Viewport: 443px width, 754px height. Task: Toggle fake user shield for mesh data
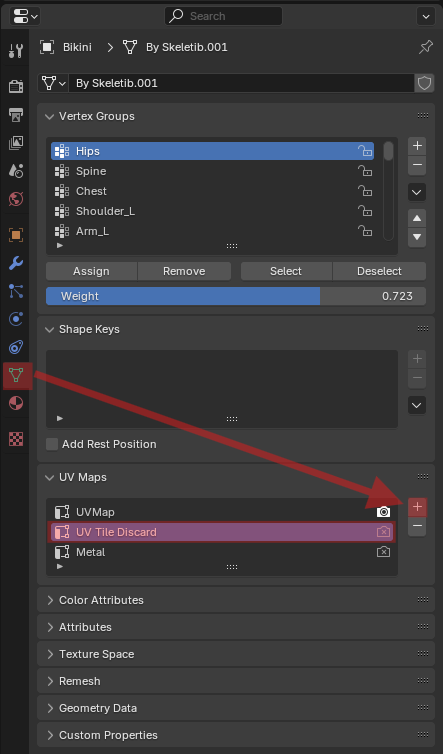pyautogui.click(x=424, y=83)
